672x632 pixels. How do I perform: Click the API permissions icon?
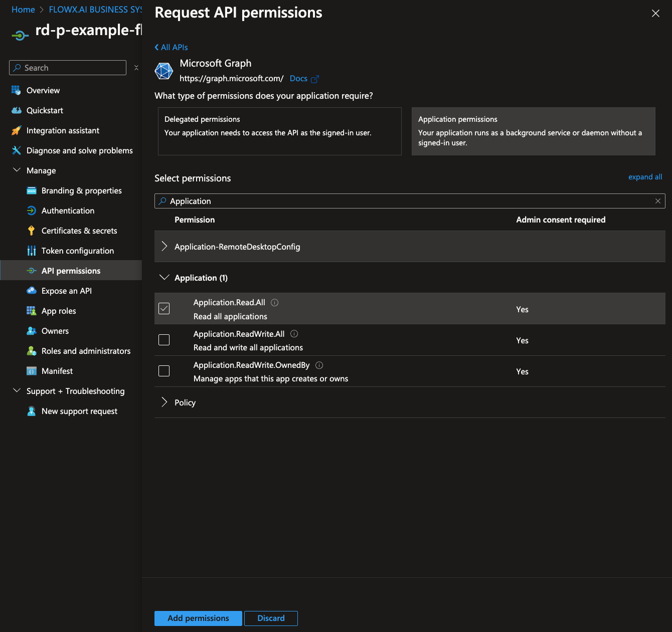pyautogui.click(x=31, y=271)
